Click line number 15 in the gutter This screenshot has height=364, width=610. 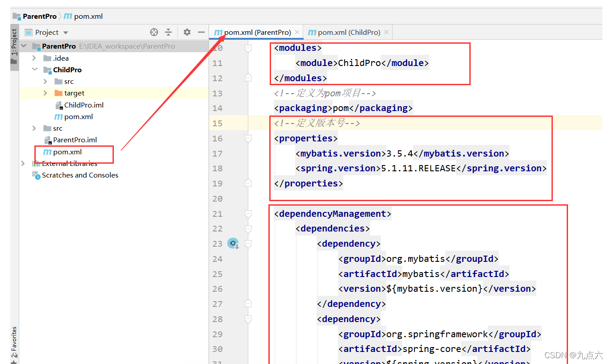(217, 123)
